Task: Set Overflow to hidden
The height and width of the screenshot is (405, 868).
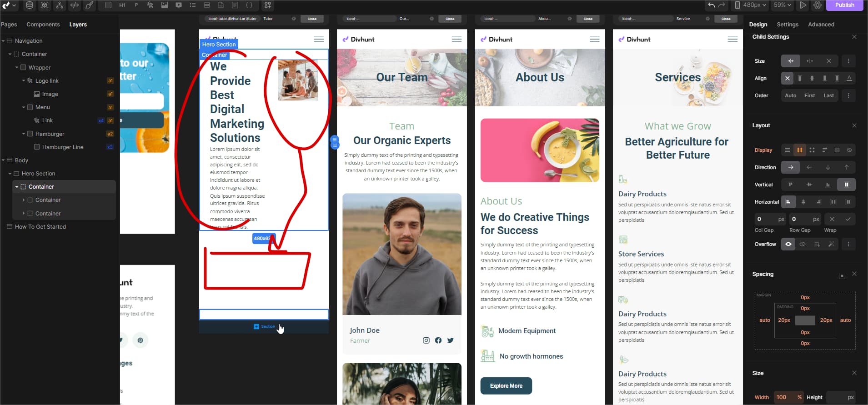Action: (803, 244)
